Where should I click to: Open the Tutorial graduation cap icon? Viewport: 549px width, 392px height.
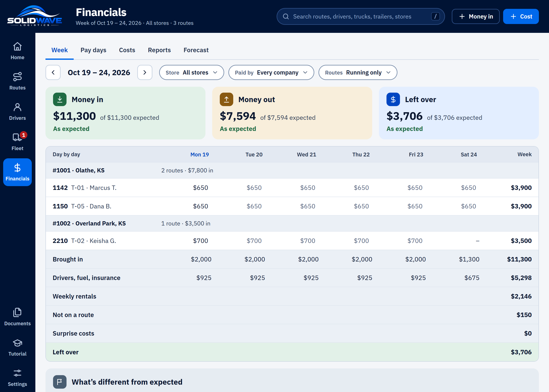[17, 347]
